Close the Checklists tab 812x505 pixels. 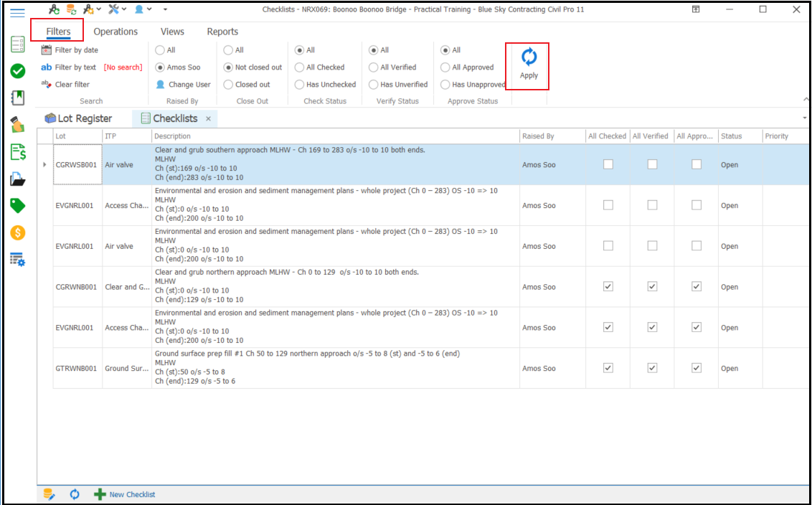tap(208, 118)
